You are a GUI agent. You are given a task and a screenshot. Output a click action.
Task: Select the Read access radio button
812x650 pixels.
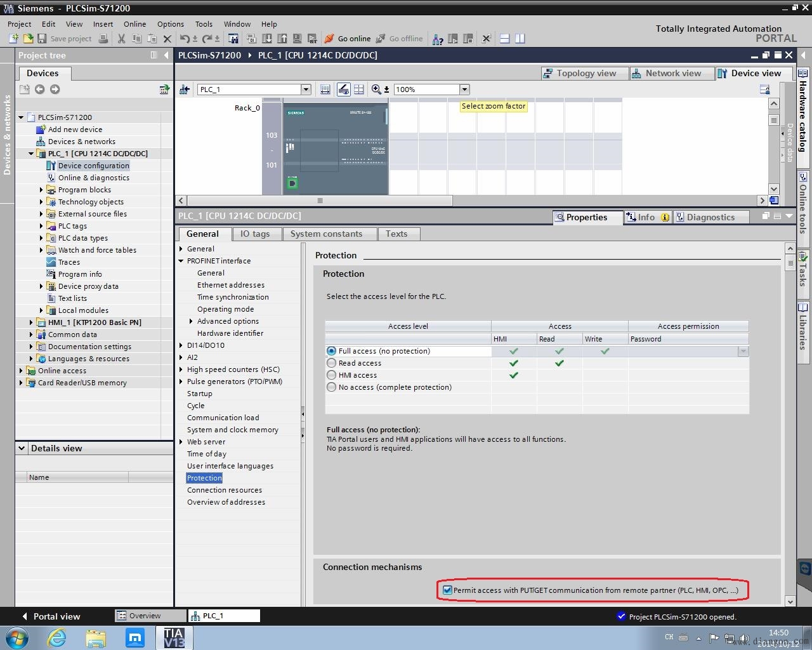click(331, 363)
